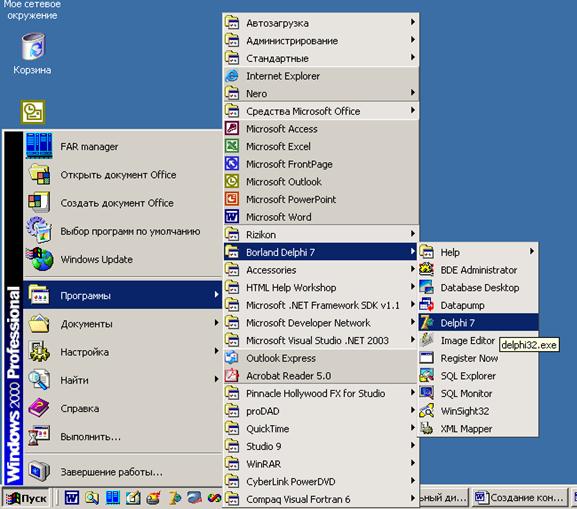Click FAR manager quick launch icon
Image resolution: width=577 pixels, height=509 pixels.
pos(113,498)
